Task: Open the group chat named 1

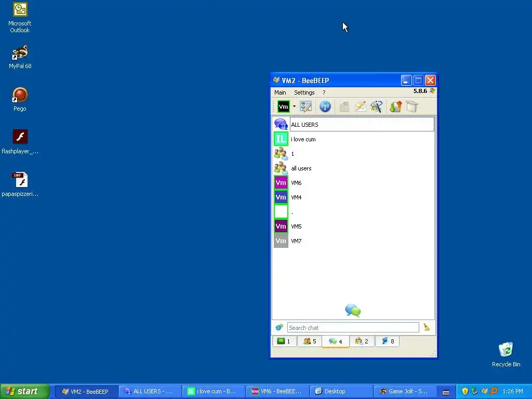Action: pos(353,154)
